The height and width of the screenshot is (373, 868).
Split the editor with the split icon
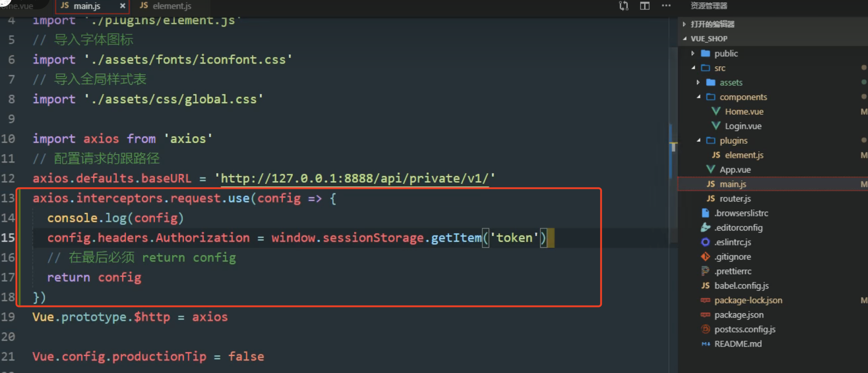pos(644,6)
